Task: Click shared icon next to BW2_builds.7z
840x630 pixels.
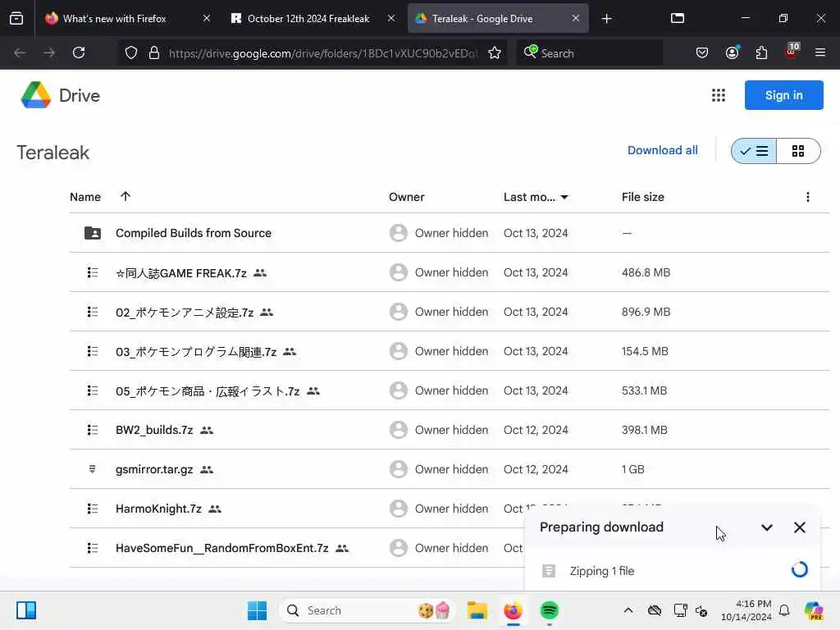Action: [207, 430]
